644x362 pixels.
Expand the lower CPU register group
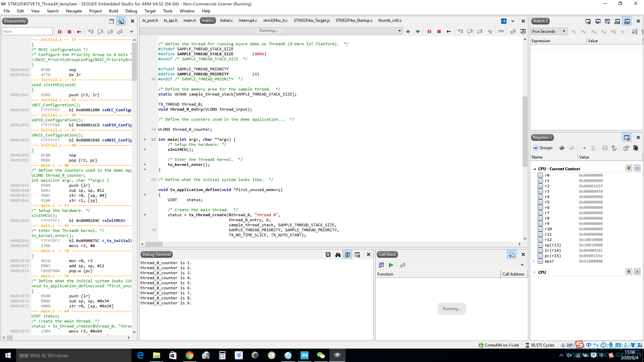(534, 272)
